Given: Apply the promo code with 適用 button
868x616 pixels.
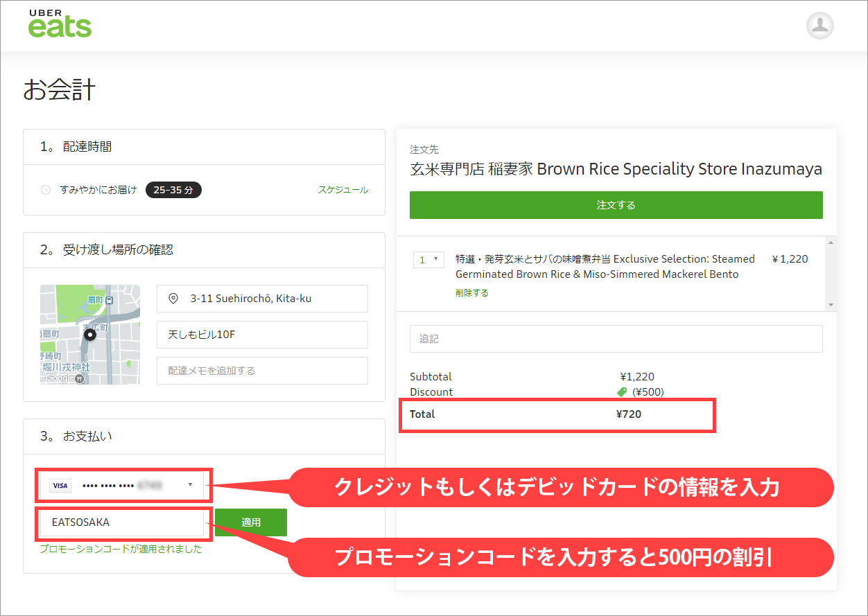Looking at the screenshot, I should click(x=251, y=522).
